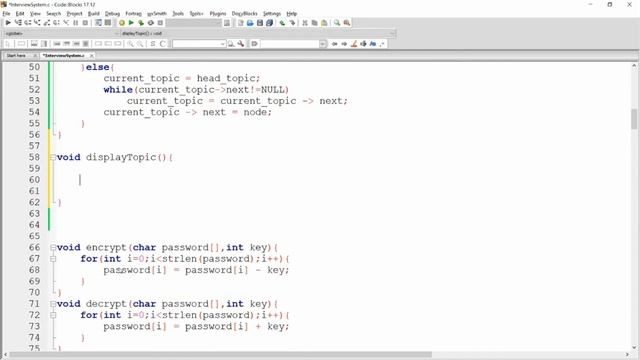Open the Plugins menu
The image size is (640, 360).
(218, 13)
